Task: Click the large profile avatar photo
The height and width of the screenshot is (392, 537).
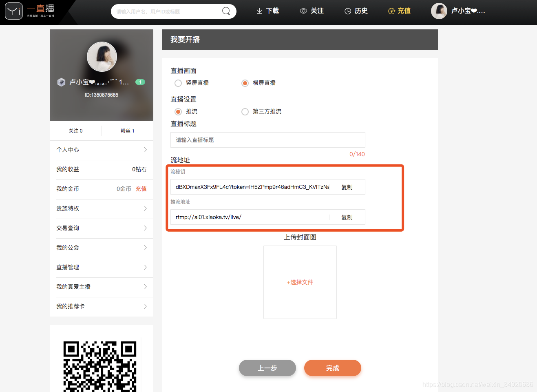Action: click(102, 57)
